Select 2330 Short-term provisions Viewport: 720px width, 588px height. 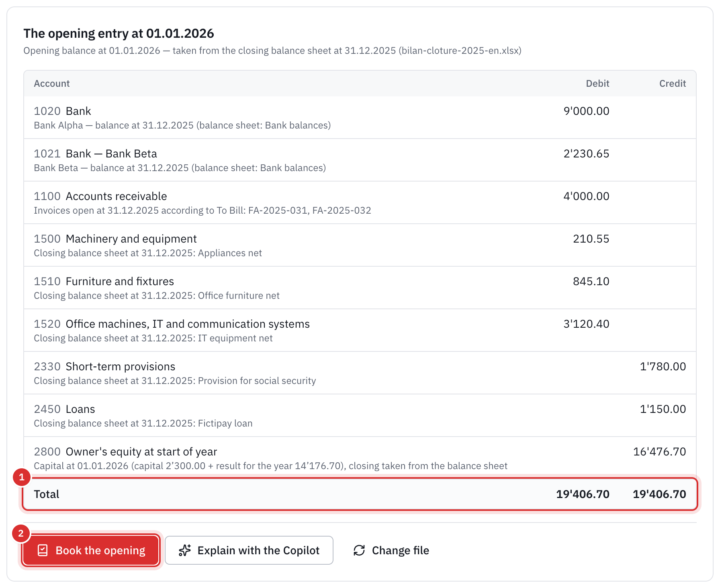tap(360, 373)
